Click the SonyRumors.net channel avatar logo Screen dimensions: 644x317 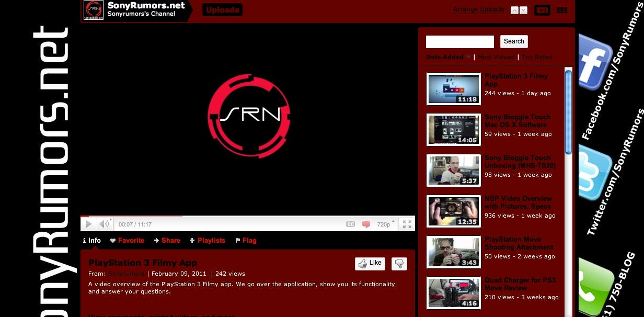[x=94, y=10]
